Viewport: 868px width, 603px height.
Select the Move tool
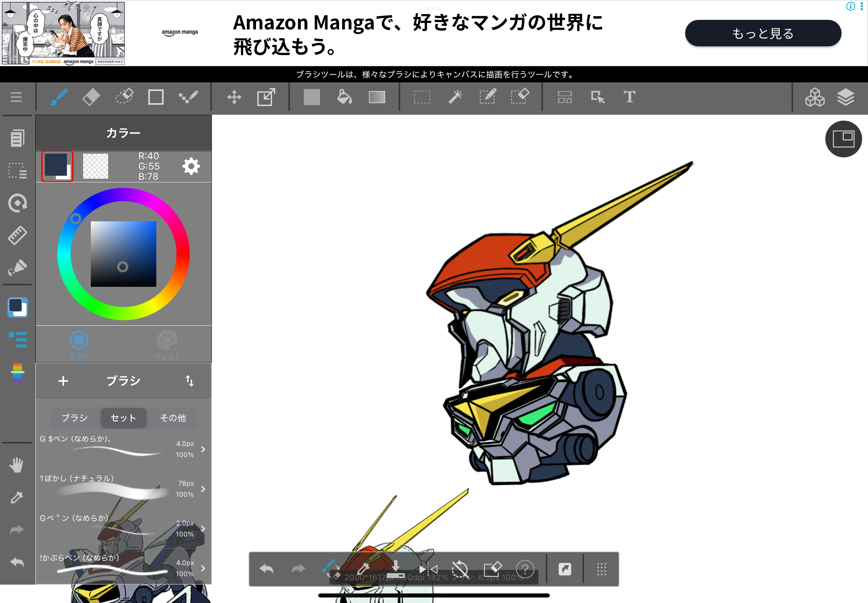pyautogui.click(x=234, y=97)
